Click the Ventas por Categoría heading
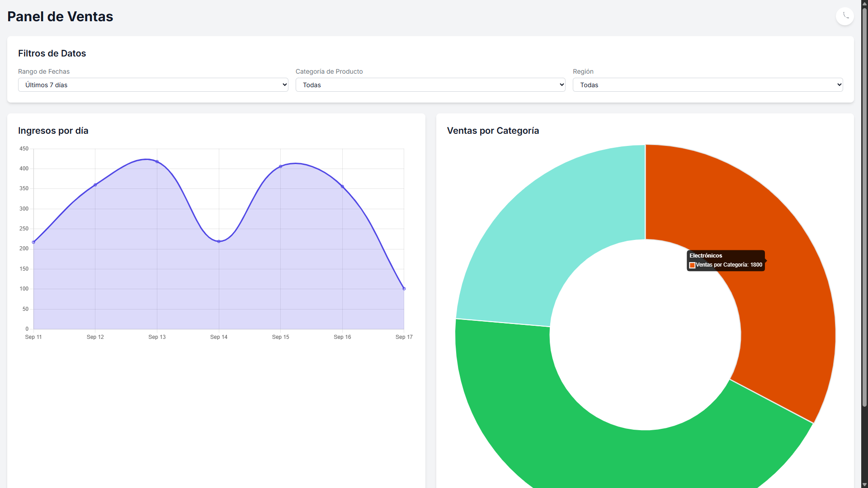The height and width of the screenshot is (488, 868). [x=493, y=131]
